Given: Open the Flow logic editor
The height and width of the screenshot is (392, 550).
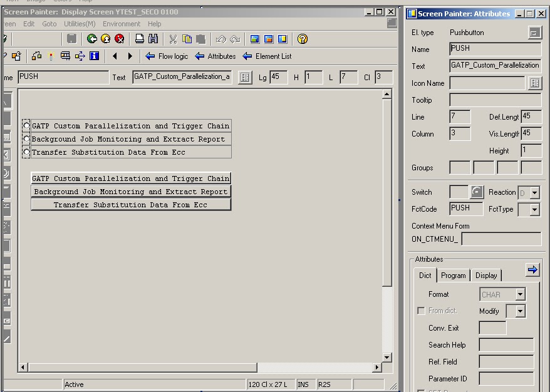Looking at the screenshot, I should (167, 56).
